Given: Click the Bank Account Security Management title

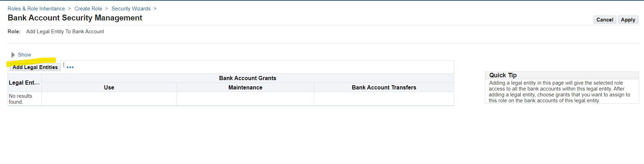Looking at the screenshot, I should pyautogui.click(x=75, y=18).
